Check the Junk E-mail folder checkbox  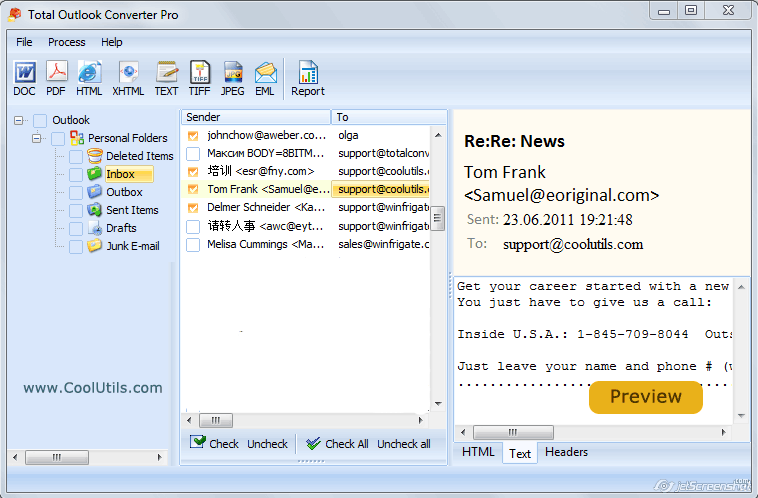pyautogui.click(x=76, y=247)
